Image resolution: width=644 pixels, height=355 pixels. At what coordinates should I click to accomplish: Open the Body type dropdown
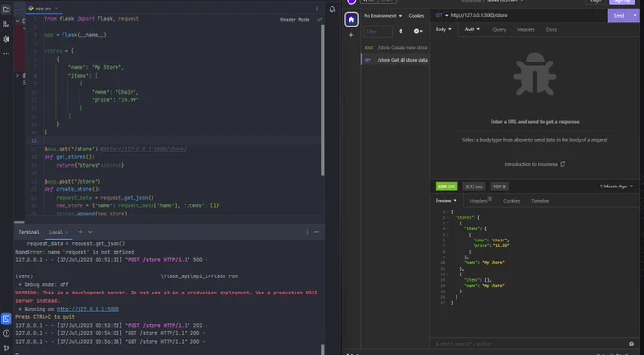pos(443,29)
